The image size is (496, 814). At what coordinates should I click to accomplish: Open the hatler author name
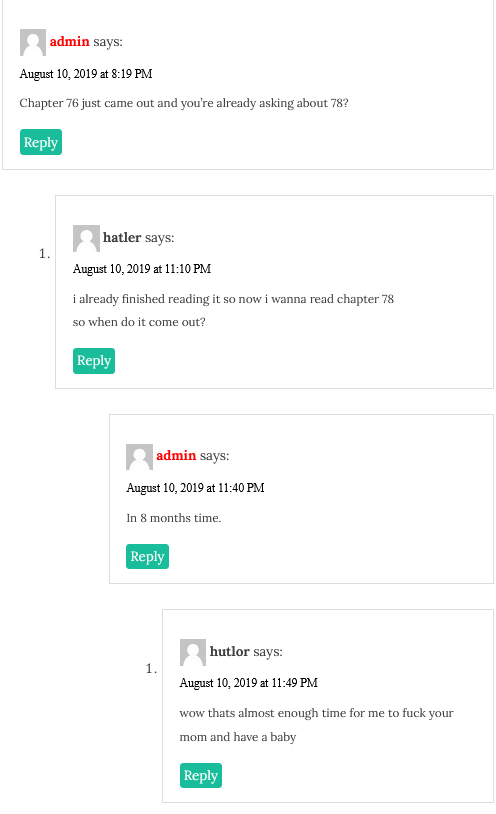click(x=122, y=238)
